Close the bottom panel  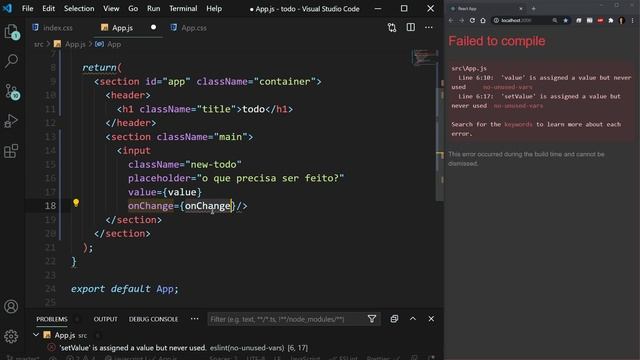pos(431,319)
